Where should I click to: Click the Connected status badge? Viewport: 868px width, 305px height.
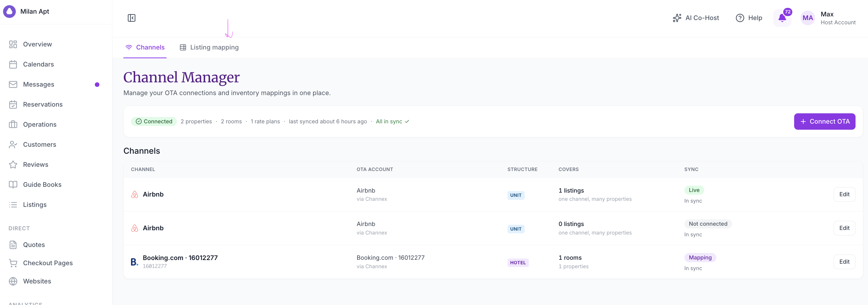[x=154, y=122]
